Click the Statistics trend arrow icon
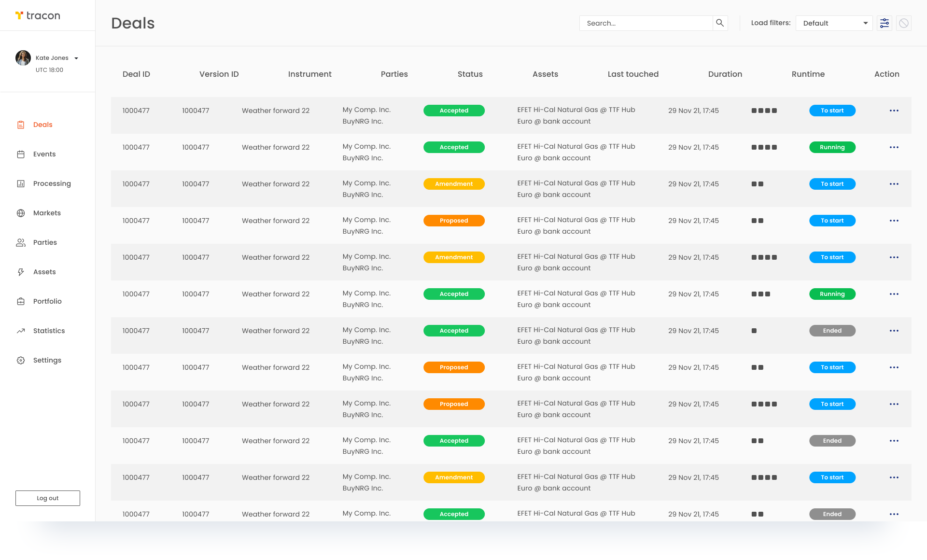Image resolution: width=927 pixels, height=560 pixels. tap(20, 331)
